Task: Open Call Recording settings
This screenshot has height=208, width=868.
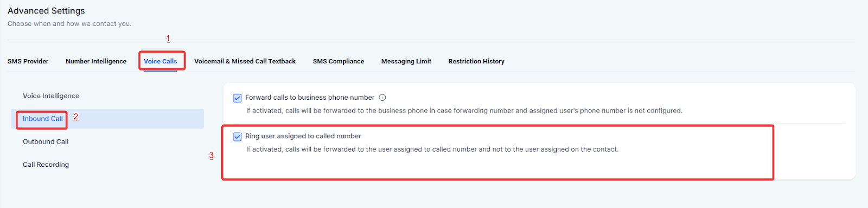Action: tap(46, 164)
